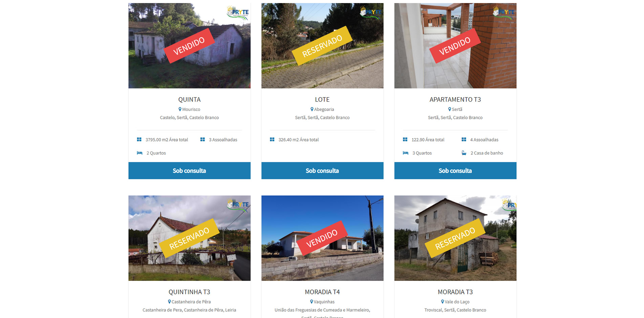Open the Lote property photo marked Reservado

pyautogui.click(x=322, y=46)
